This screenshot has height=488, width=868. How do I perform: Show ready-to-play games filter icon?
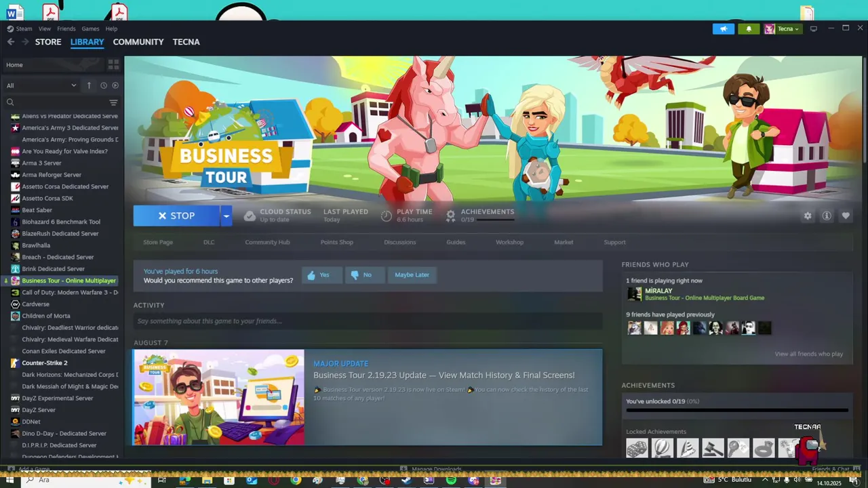(115, 85)
